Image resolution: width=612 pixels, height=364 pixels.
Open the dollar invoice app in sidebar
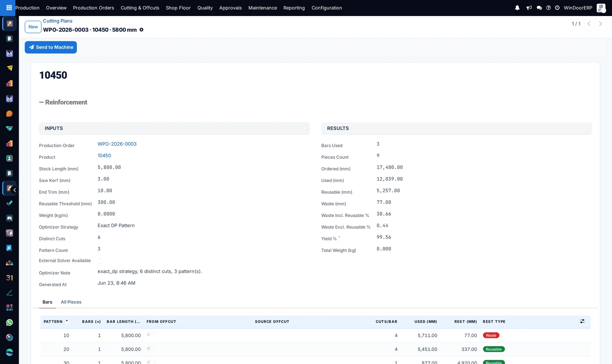pos(10,248)
